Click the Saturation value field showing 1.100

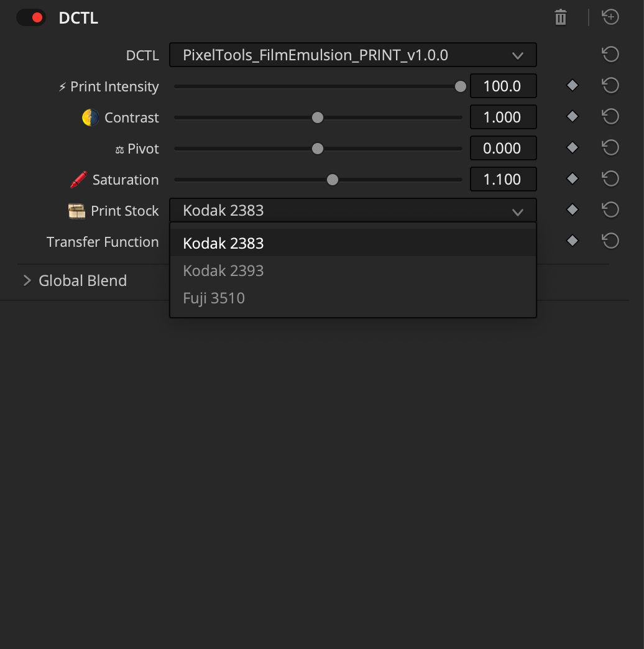coord(504,179)
